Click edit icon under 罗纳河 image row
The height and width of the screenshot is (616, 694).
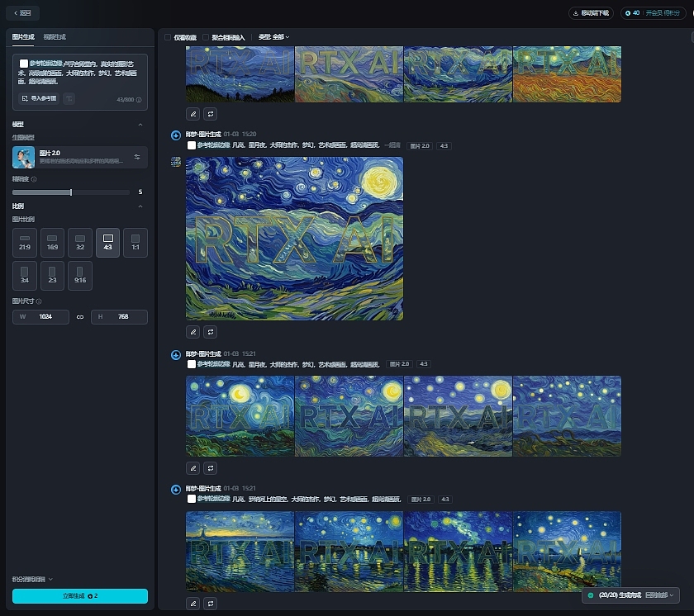pyautogui.click(x=193, y=603)
